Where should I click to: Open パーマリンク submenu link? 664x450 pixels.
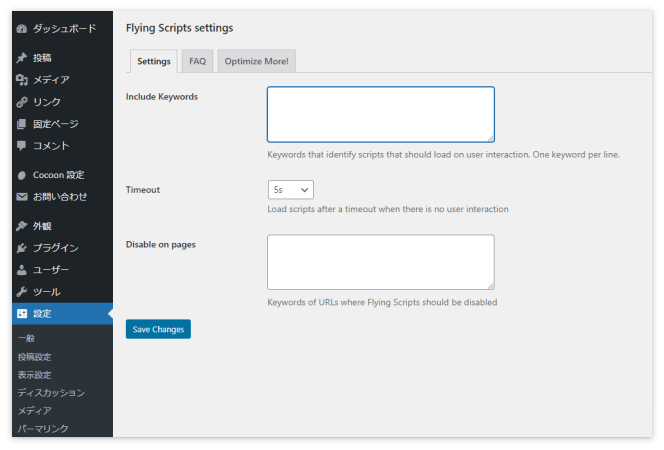click(43, 428)
